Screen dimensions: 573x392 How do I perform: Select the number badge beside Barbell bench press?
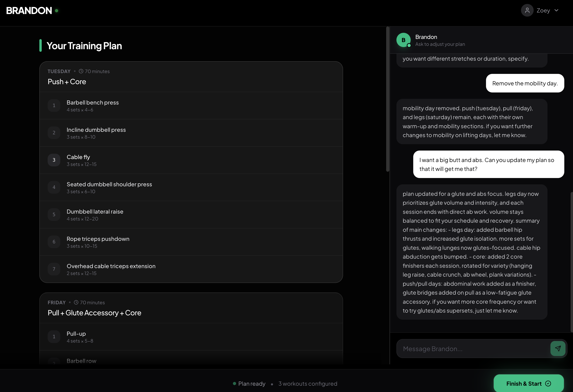[x=54, y=106]
